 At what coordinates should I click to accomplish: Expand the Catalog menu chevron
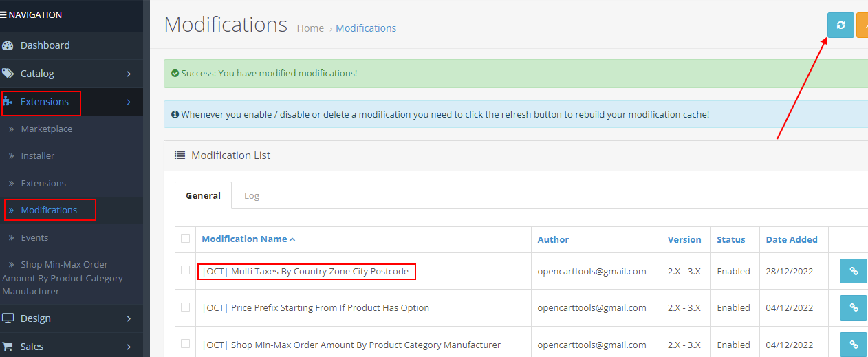click(x=129, y=74)
